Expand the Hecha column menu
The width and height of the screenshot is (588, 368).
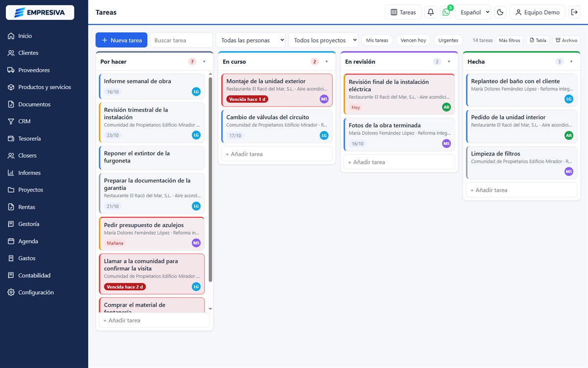click(571, 62)
